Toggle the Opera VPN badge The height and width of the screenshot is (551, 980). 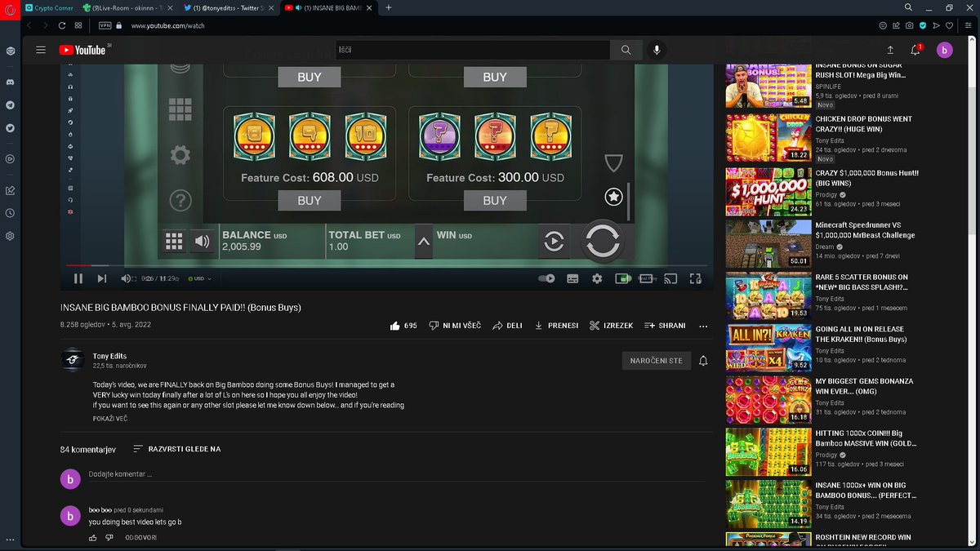tap(105, 25)
